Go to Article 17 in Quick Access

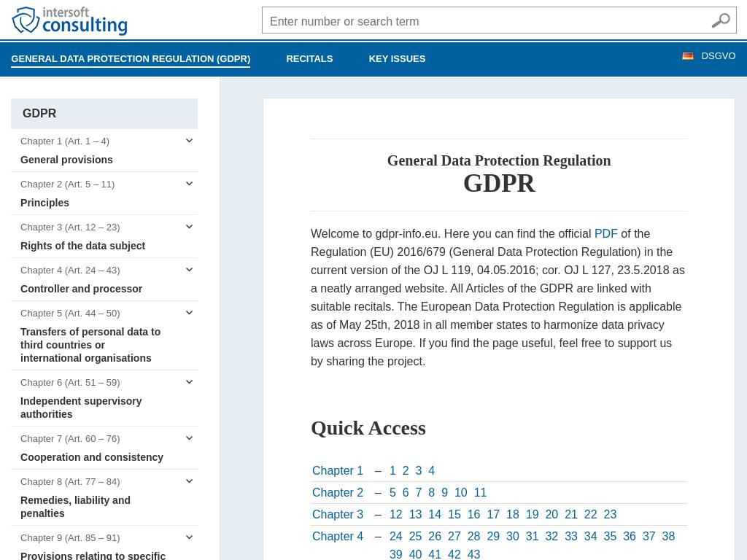point(493,515)
